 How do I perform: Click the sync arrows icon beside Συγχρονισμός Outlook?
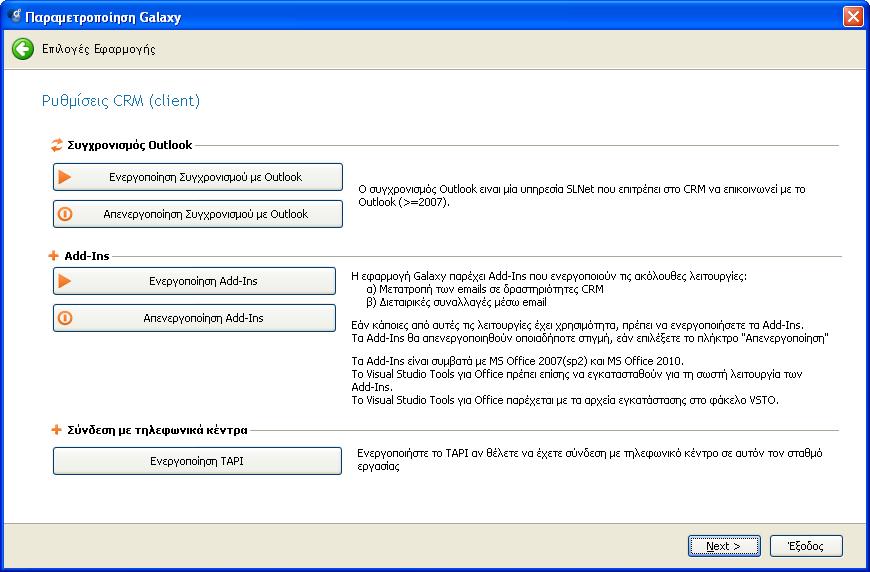57,145
